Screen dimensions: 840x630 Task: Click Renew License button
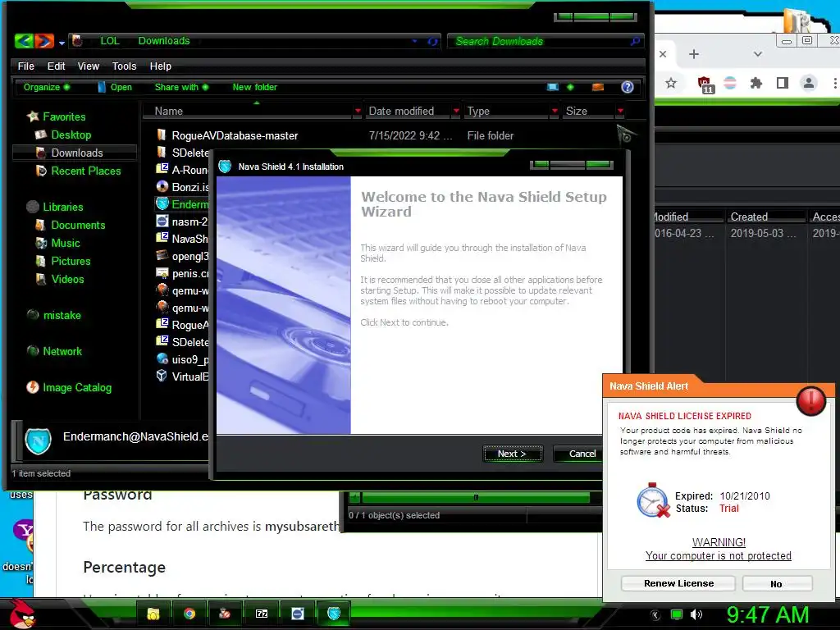(x=678, y=583)
